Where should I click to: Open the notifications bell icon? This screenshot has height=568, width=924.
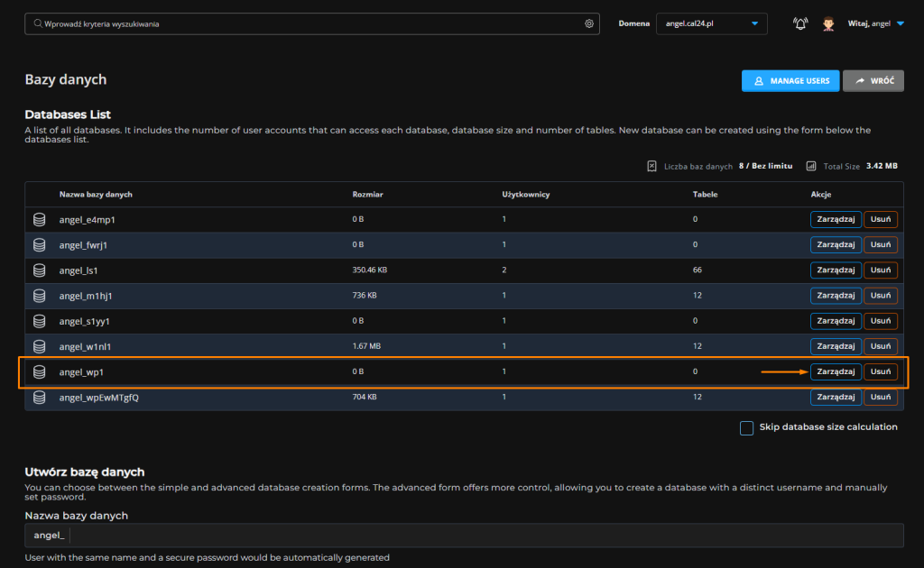pos(800,24)
